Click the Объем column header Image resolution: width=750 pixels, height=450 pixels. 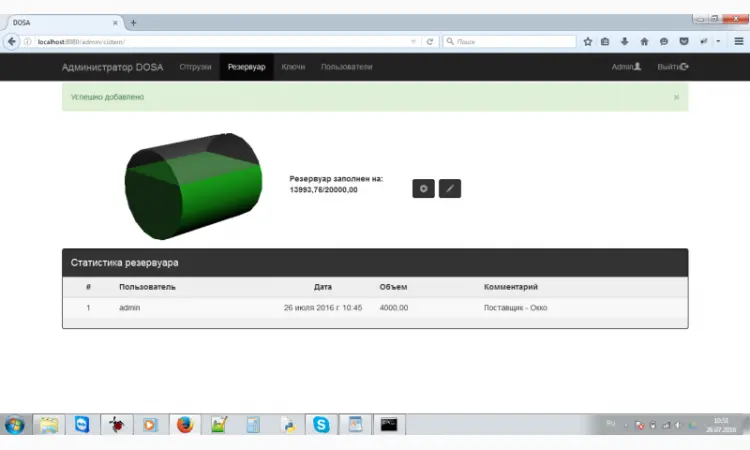[x=393, y=287]
